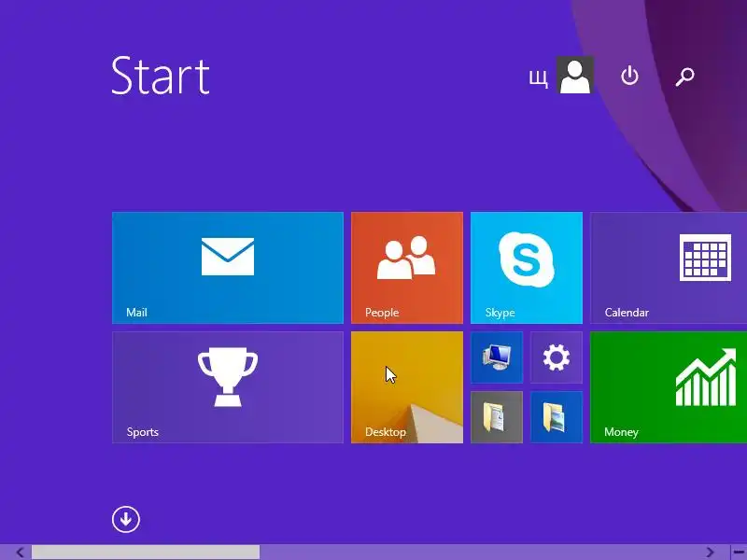Open the Money tile
The height and width of the screenshot is (560, 747).
click(669, 387)
